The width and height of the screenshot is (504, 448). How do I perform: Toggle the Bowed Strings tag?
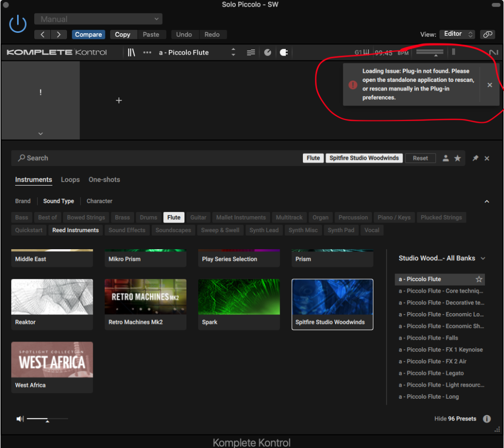point(86,217)
